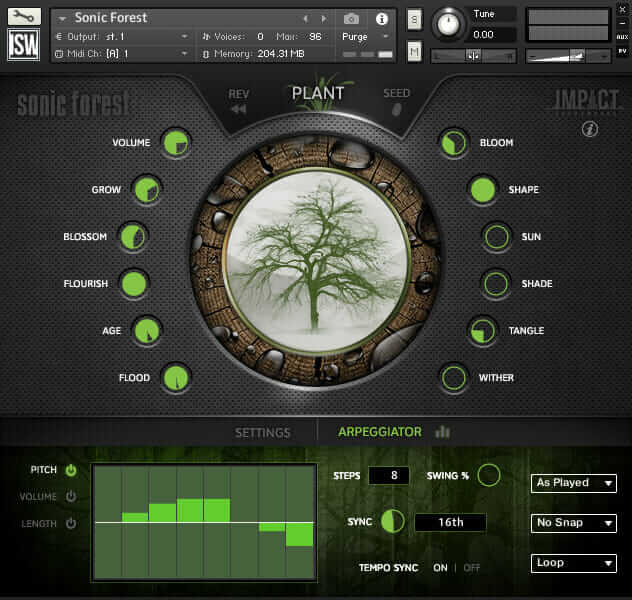Go to the next instrument arrow
Image resolution: width=632 pixels, height=600 pixels.
click(323, 19)
